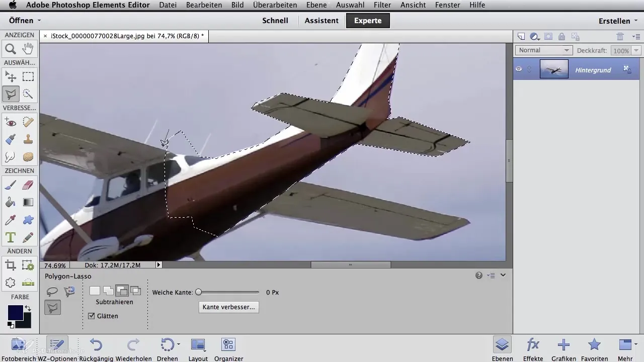This screenshot has height=362, width=644.
Task: Delete layer with trash icon
Action: pos(620,36)
